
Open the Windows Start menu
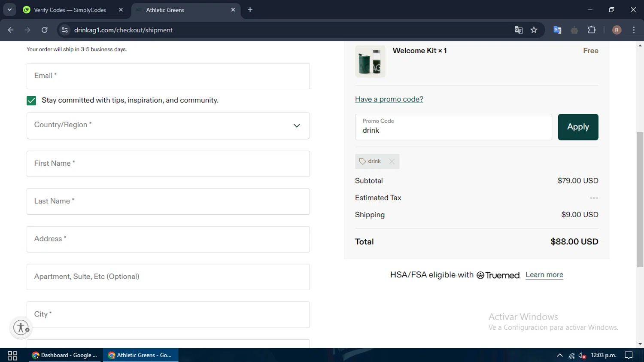12,356
